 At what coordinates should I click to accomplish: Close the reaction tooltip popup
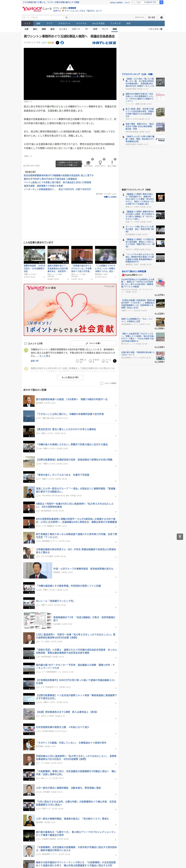pos(81,162)
